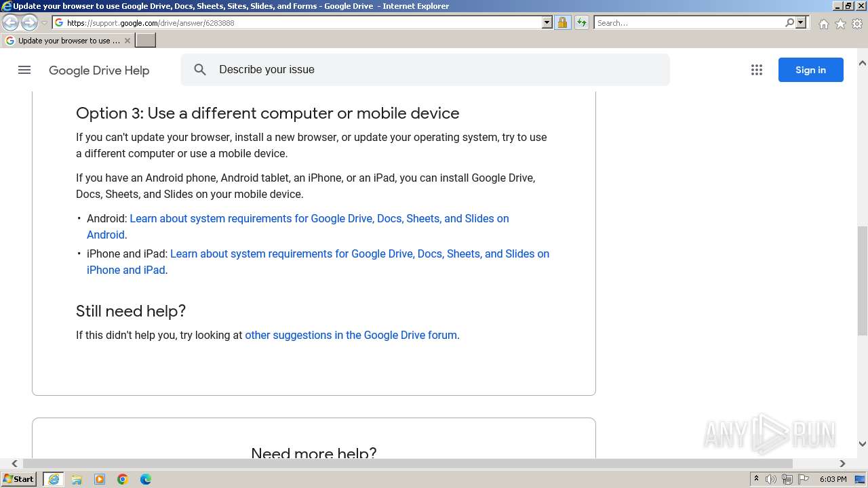Click the Sign in button
The height and width of the screenshot is (488, 868).
pos(810,70)
